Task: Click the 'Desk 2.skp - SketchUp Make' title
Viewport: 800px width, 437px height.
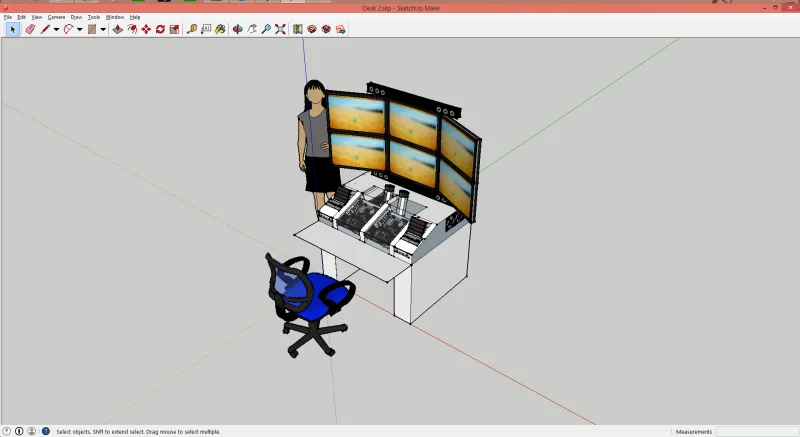Action: pos(401,8)
